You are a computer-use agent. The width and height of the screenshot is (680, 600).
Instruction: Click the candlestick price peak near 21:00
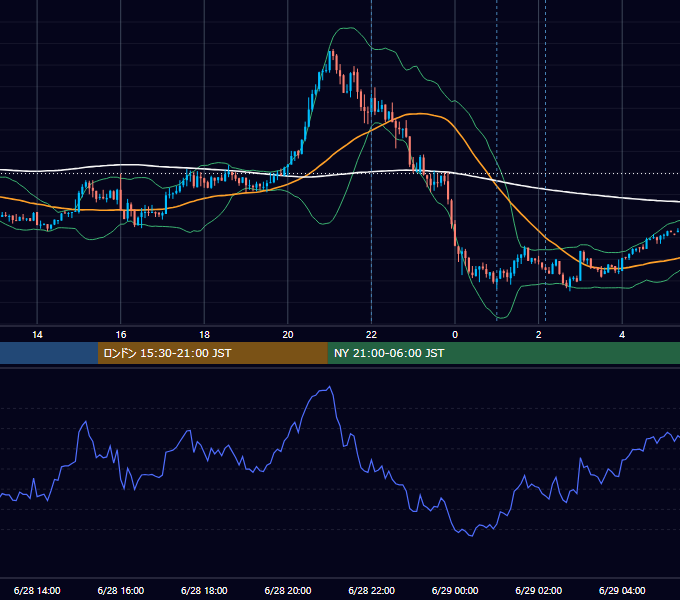coord(333,52)
